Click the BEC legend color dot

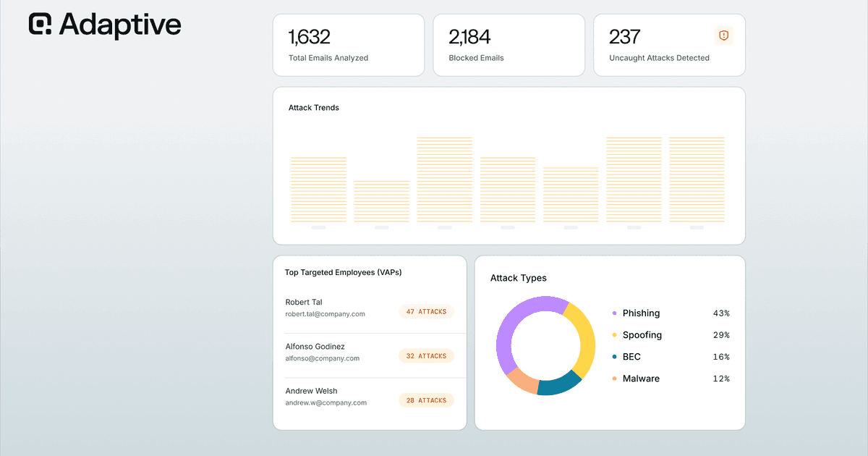615,357
